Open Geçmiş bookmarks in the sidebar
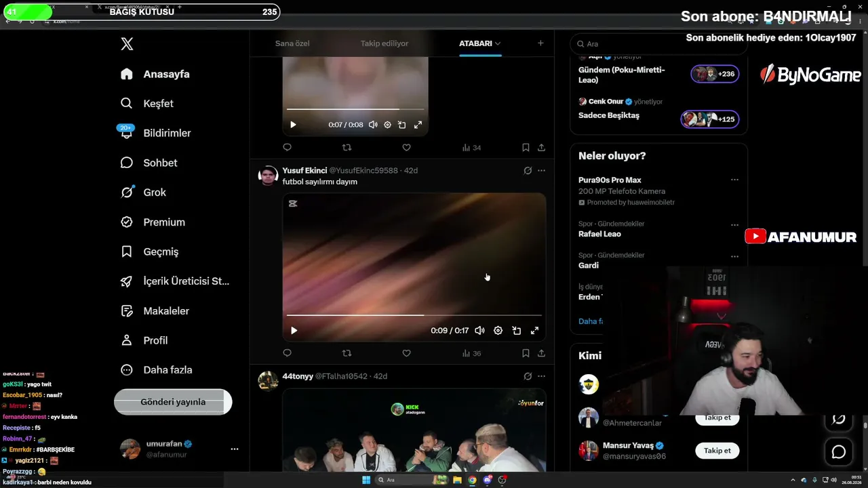This screenshot has width=868, height=488. [149, 251]
